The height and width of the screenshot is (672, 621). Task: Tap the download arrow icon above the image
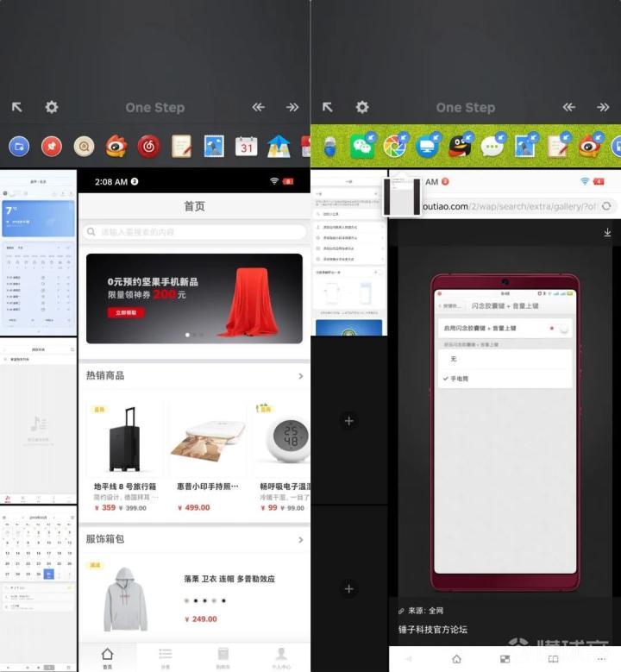coord(607,232)
